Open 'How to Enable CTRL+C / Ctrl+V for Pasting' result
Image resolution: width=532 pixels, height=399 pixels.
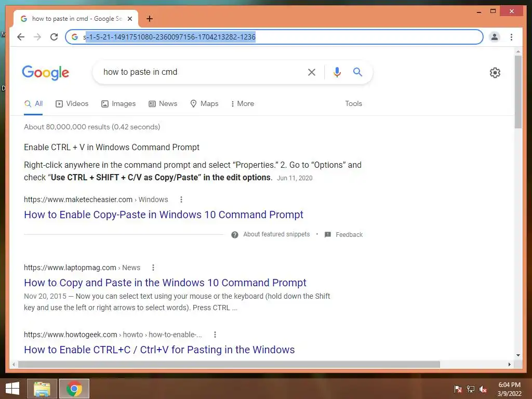(159, 350)
